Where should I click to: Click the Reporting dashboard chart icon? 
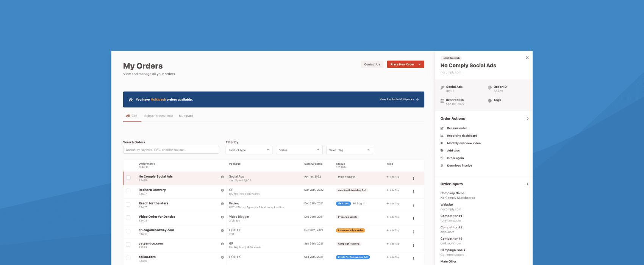pyautogui.click(x=442, y=136)
